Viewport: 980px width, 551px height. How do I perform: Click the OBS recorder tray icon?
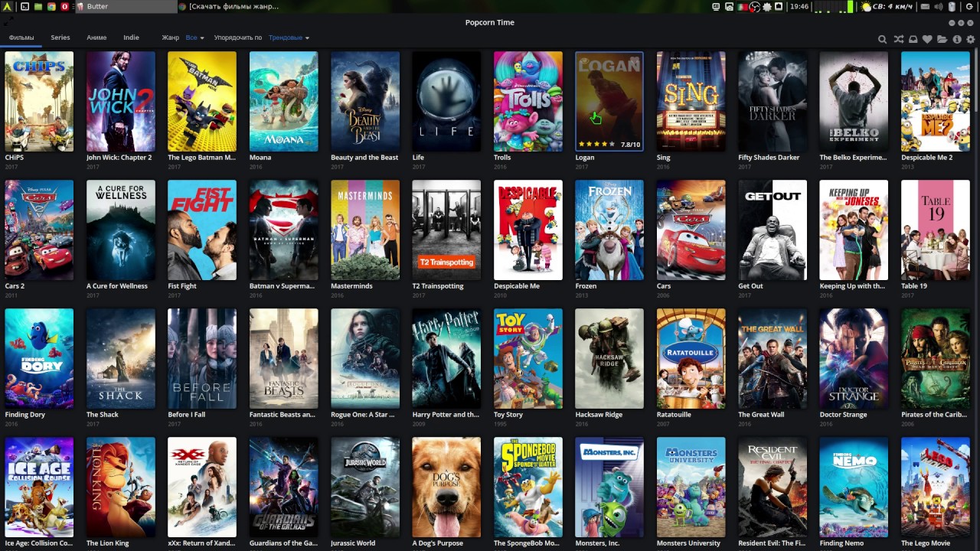point(754,7)
